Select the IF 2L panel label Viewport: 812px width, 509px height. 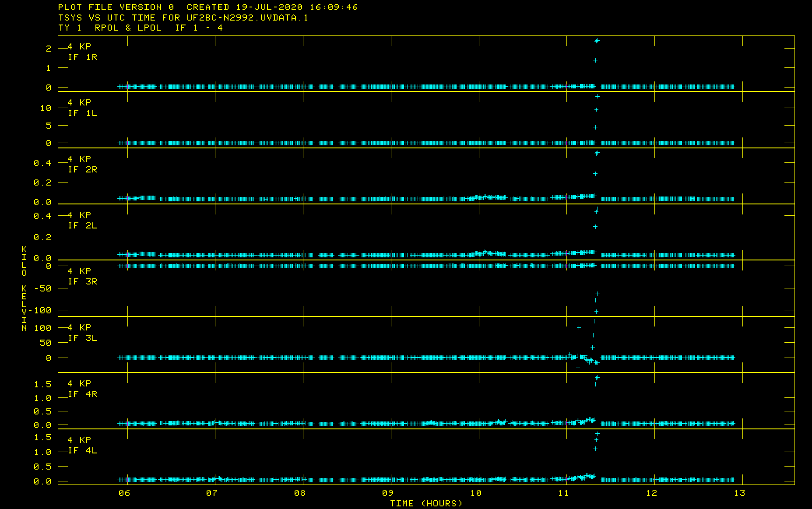click(x=82, y=226)
